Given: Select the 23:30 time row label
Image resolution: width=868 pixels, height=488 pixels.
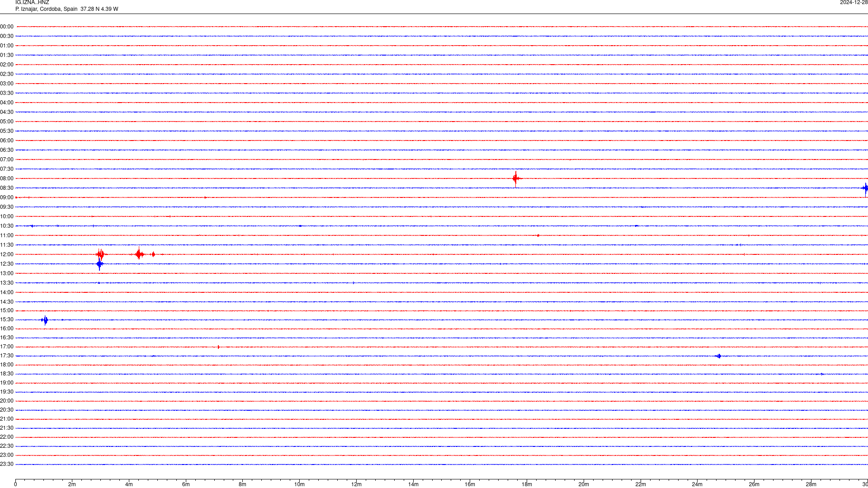Looking at the screenshot, I should coord(7,464).
